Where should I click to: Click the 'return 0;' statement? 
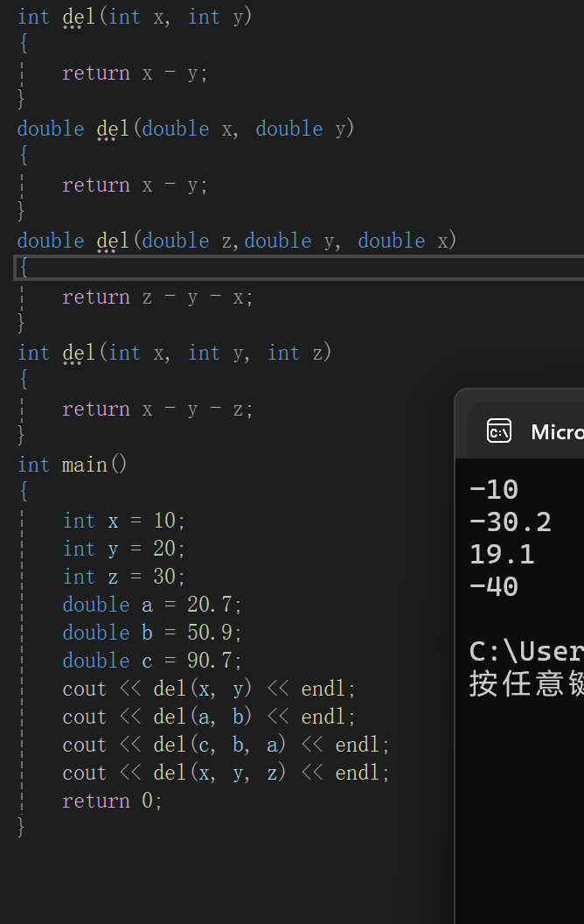[112, 801]
